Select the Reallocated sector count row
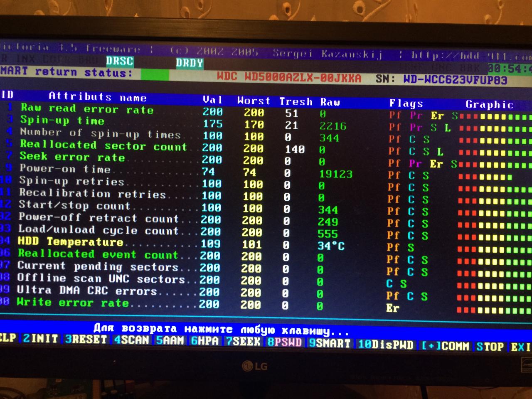 103,145
